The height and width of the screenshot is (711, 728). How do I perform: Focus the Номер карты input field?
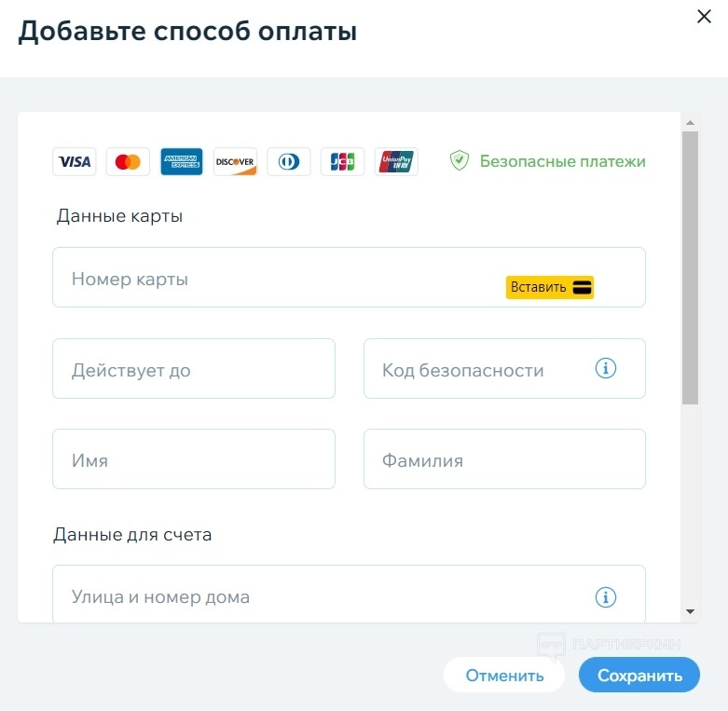[280, 278]
